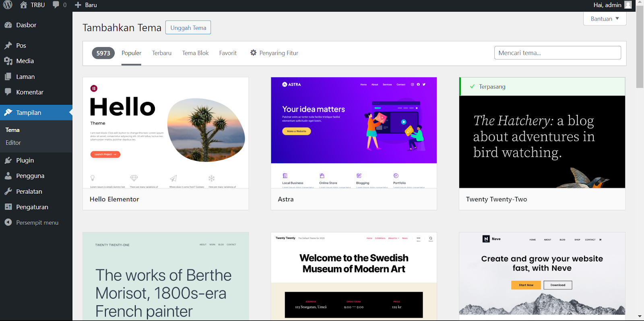644x321 pixels.
Task: Click the Tampilan paintbrush icon
Action: (x=8, y=112)
